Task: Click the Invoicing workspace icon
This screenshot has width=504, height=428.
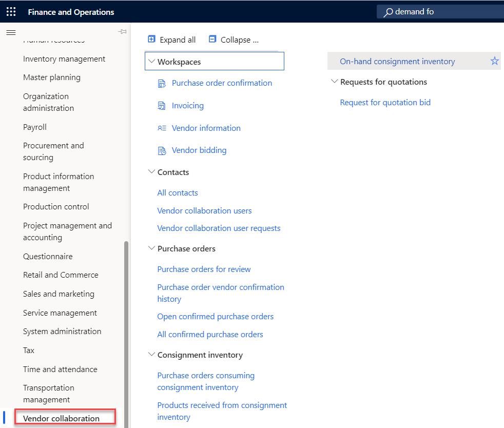Action: [x=162, y=106]
